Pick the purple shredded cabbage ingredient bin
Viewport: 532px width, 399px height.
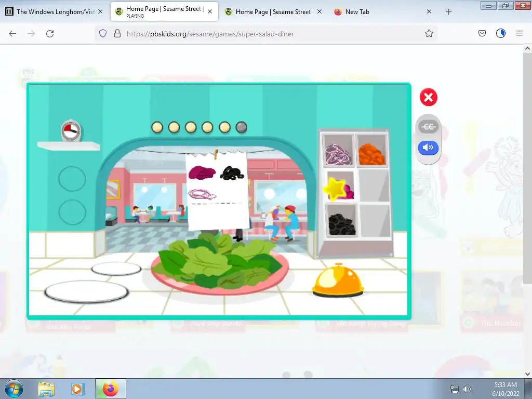coord(338,150)
